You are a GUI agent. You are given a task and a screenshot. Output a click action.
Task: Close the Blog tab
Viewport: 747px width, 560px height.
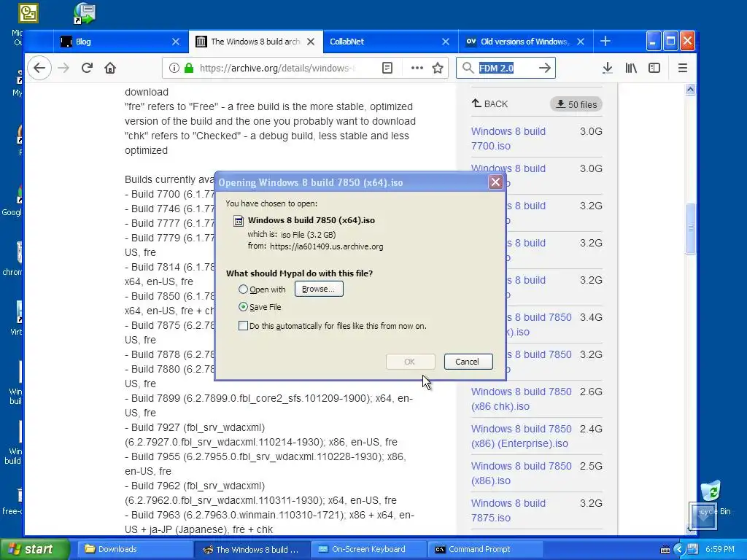(x=176, y=42)
